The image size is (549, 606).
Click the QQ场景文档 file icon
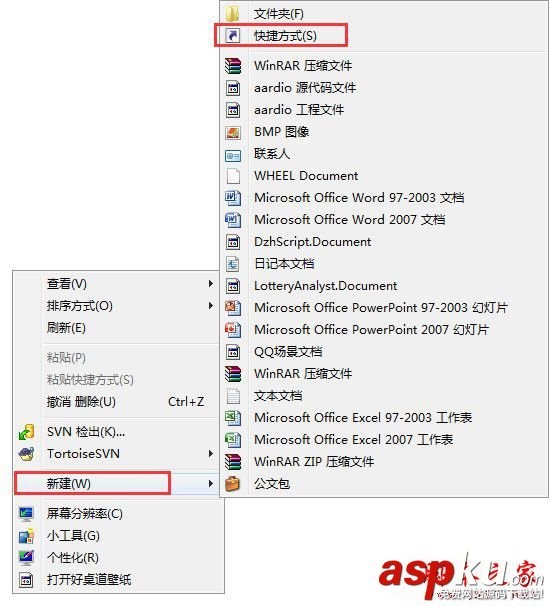pyautogui.click(x=233, y=352)
